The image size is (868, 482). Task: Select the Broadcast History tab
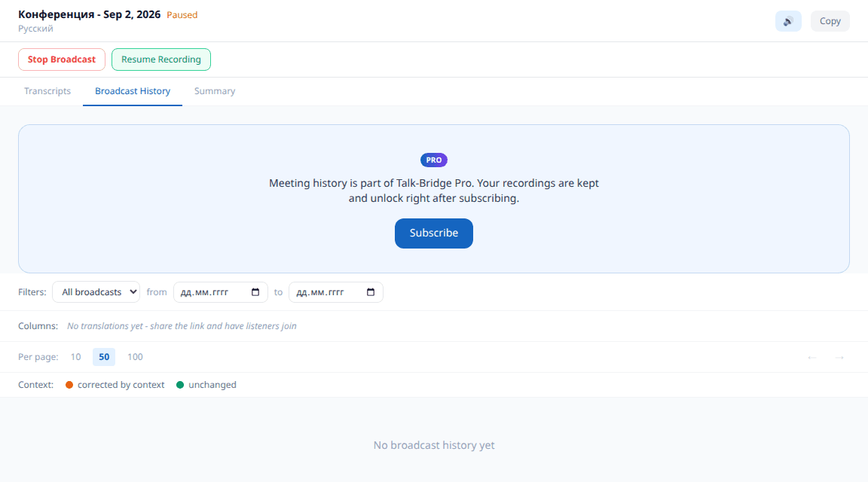click(x=133, y=91)
